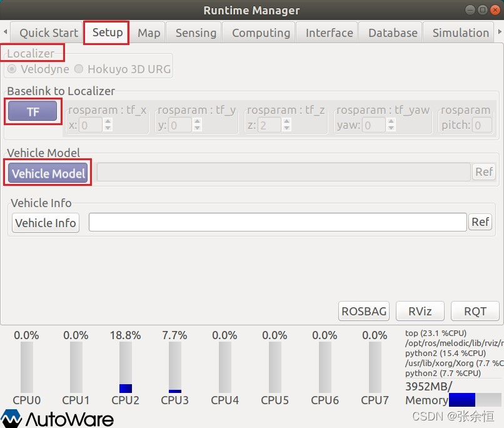Screen dimensions: 504x428
Task: Decrease the tf_y value with down arrow
Action: (198, 128)
